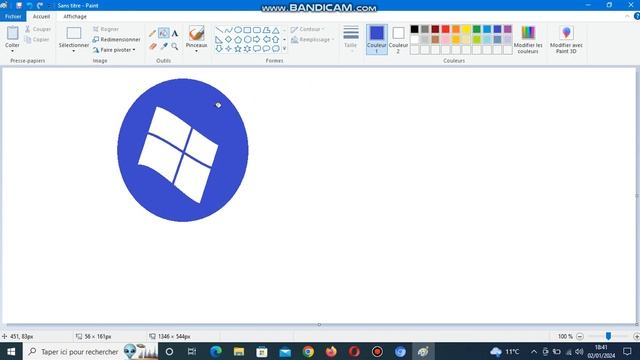Click the rectangular Sélectionner tool button
Screen dimensions: 640x360
[x=74, y=33]
